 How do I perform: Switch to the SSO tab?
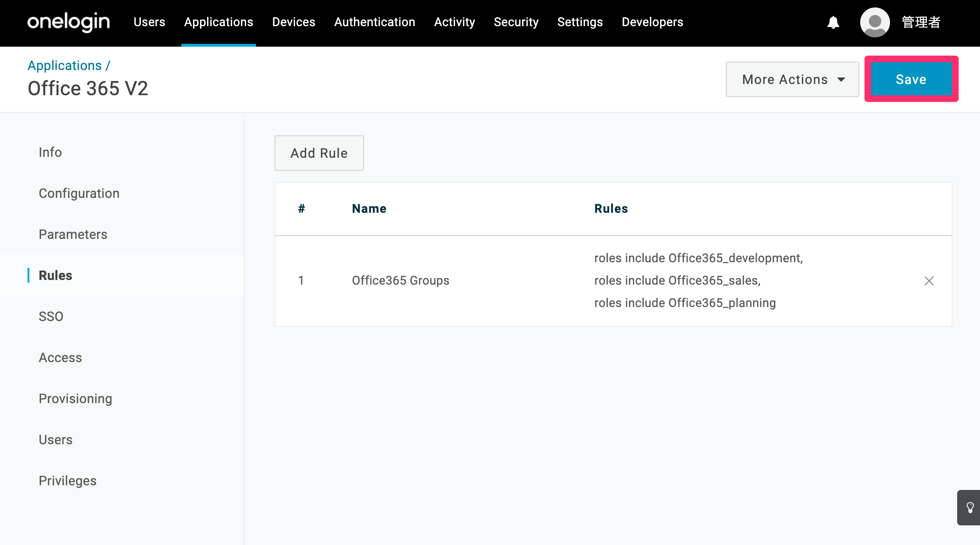[51, 316]
